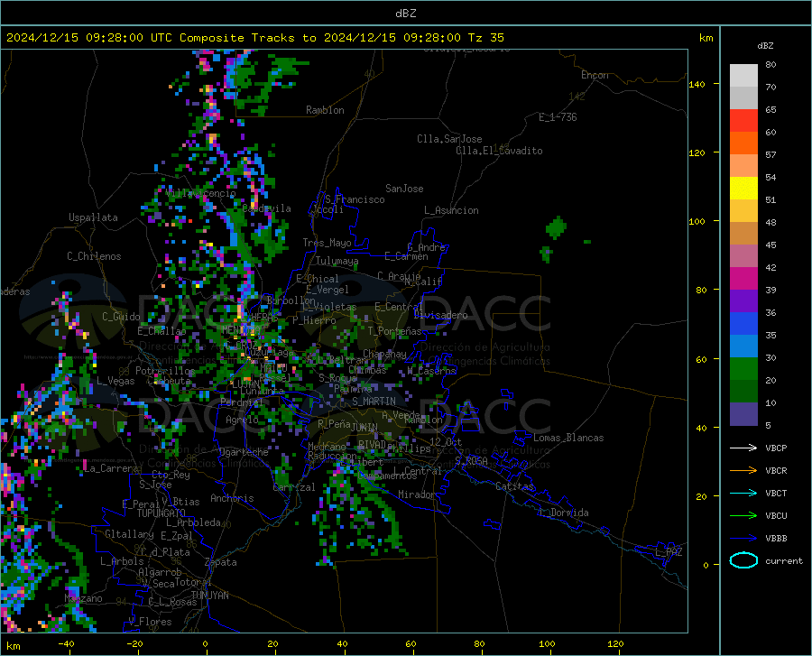
Task: Click the 'L_PAZ' map label
Action: (x=669, y=552)
